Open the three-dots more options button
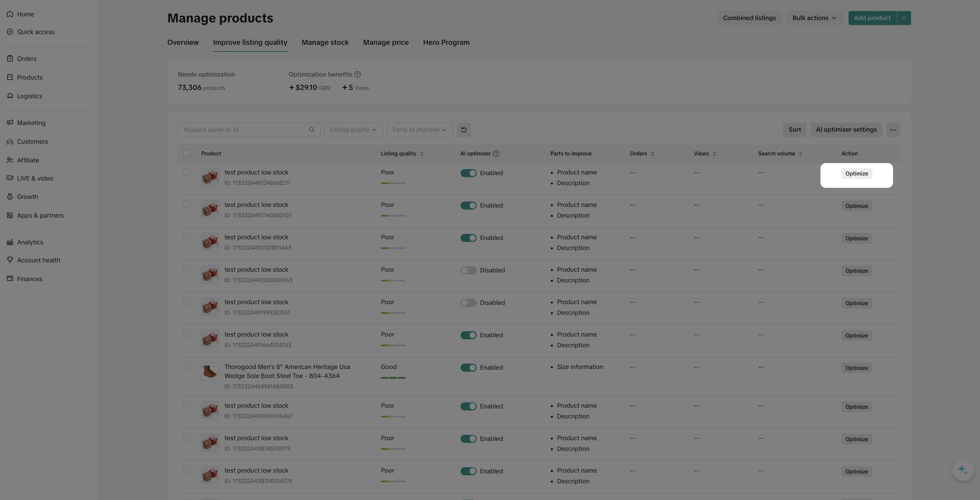Screen dimensions: 980x500 (893, 130)
